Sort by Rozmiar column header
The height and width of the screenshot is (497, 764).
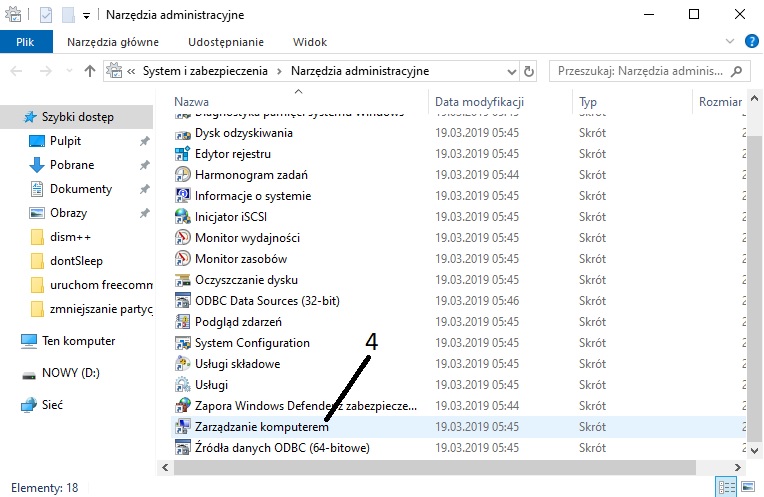[720, 102]
